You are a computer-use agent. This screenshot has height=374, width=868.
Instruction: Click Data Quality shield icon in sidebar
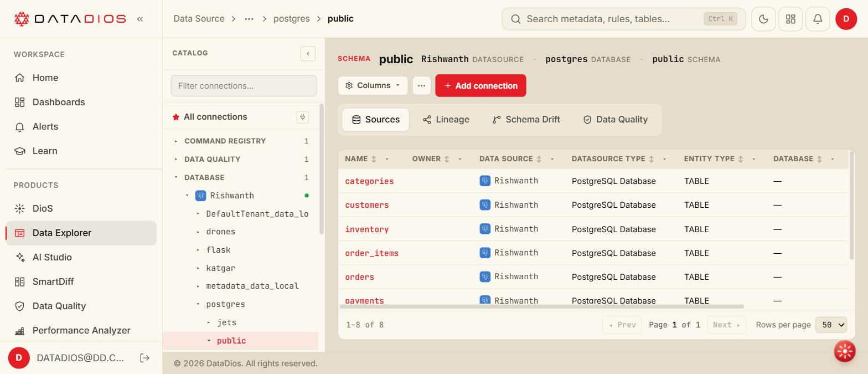coord(20,306)
